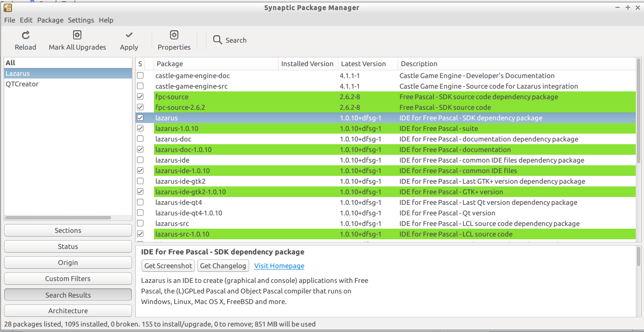The height and width of the screenshot is (332, 644).
Task: Unmark the fpc-source package checkbox
Action: [x=140, y=97]
